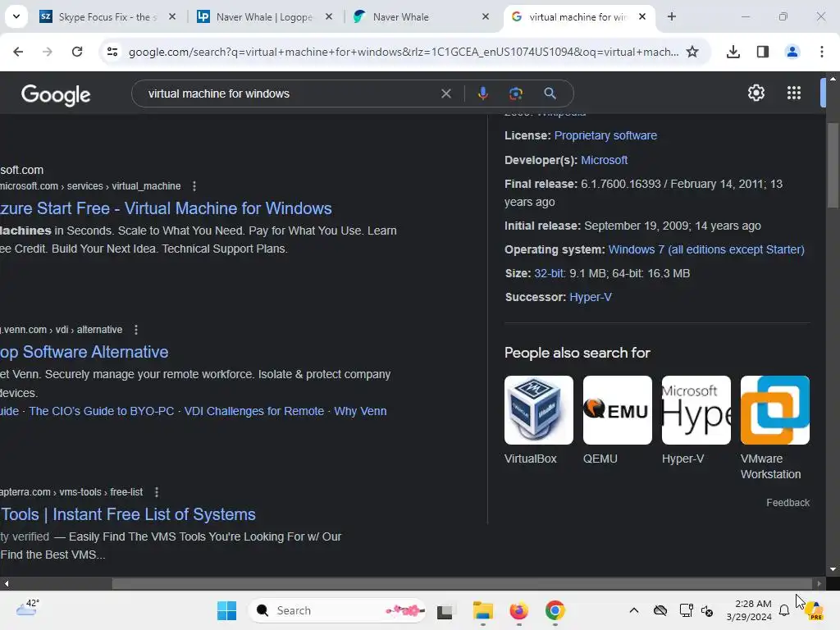Open options for the microsoft.com result

[194, 186]
